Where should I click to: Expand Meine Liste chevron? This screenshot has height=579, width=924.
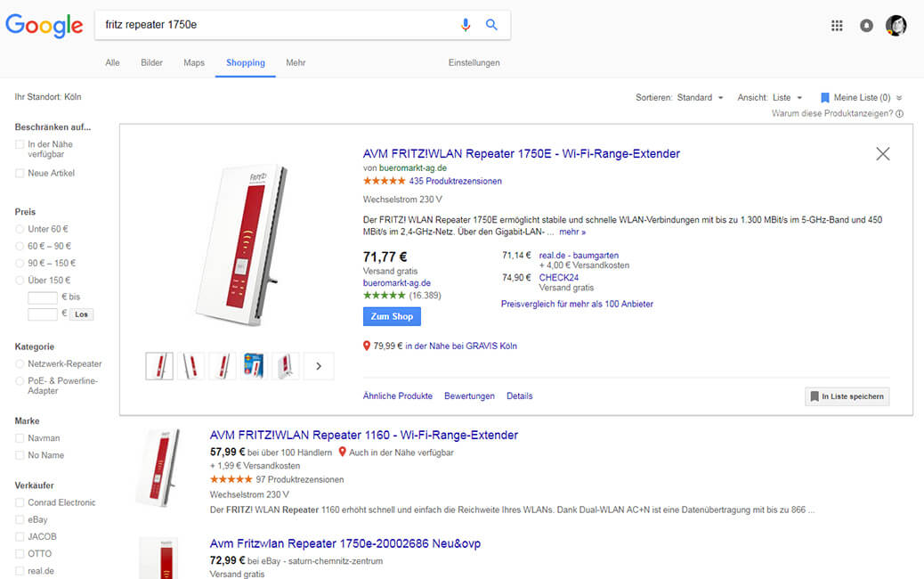click(x=899, y=98)
